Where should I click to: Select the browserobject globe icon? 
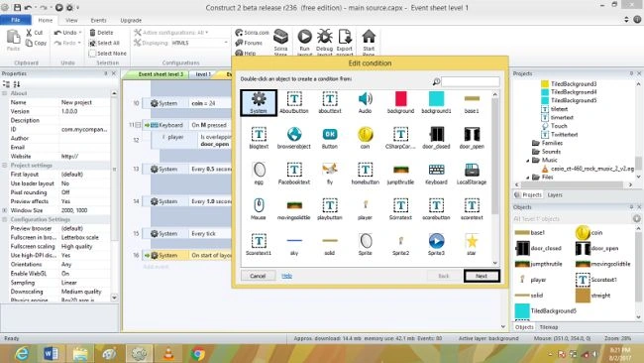(294, 138)
